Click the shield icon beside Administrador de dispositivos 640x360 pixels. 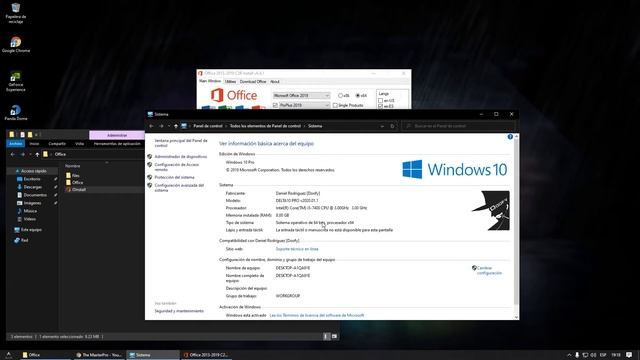(149, 156)
